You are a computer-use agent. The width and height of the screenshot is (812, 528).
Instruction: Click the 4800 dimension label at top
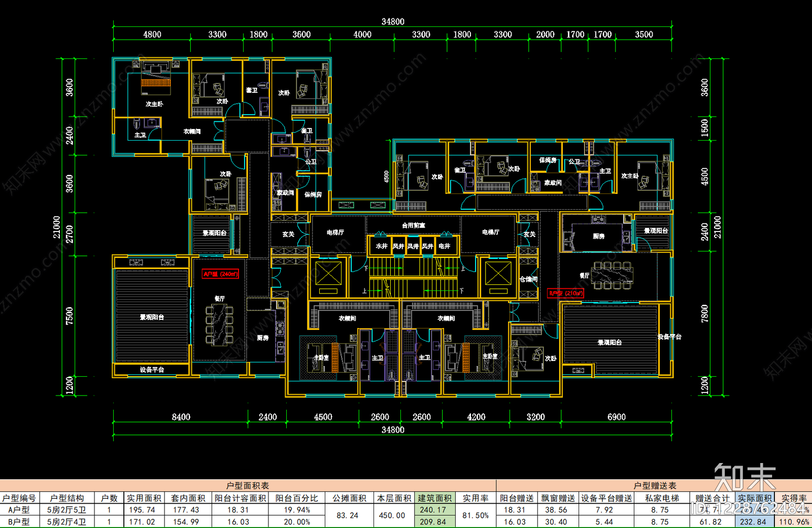(152, 35)
